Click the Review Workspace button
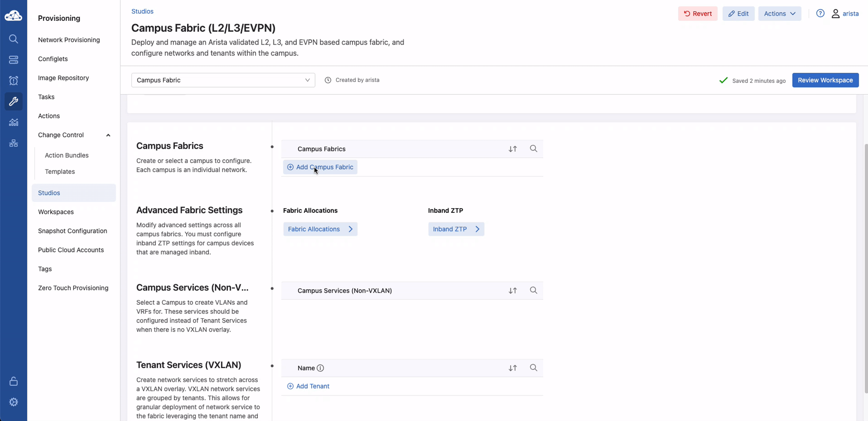868x421 pixels. 825,80
